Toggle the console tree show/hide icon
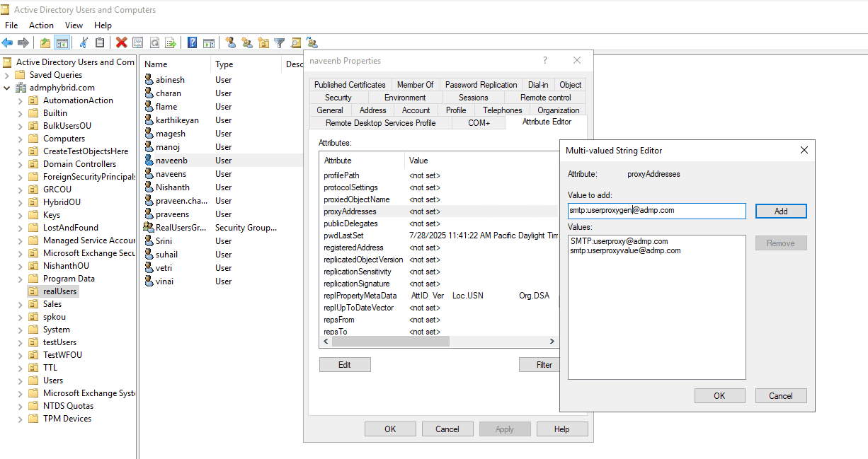 [62, 42]
